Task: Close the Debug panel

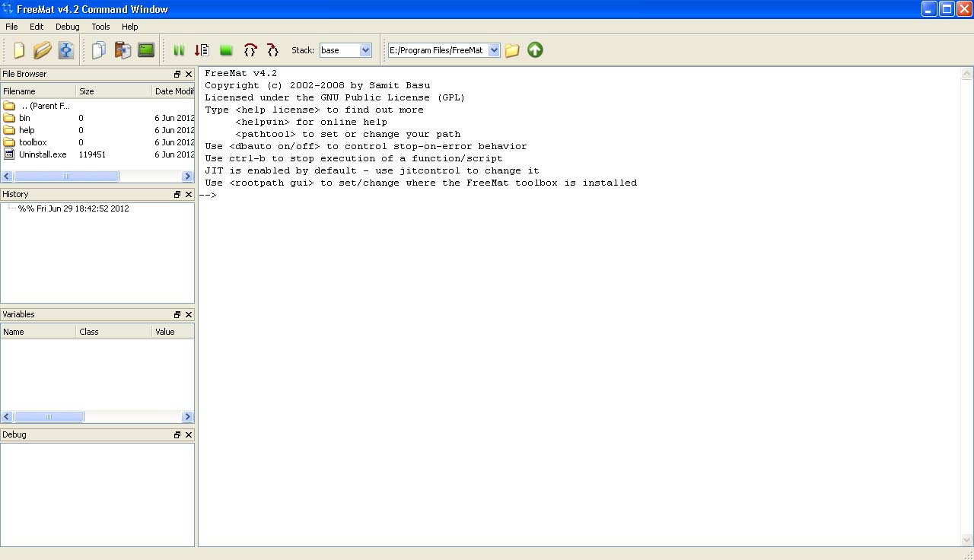Action: [x=189, y=434]
